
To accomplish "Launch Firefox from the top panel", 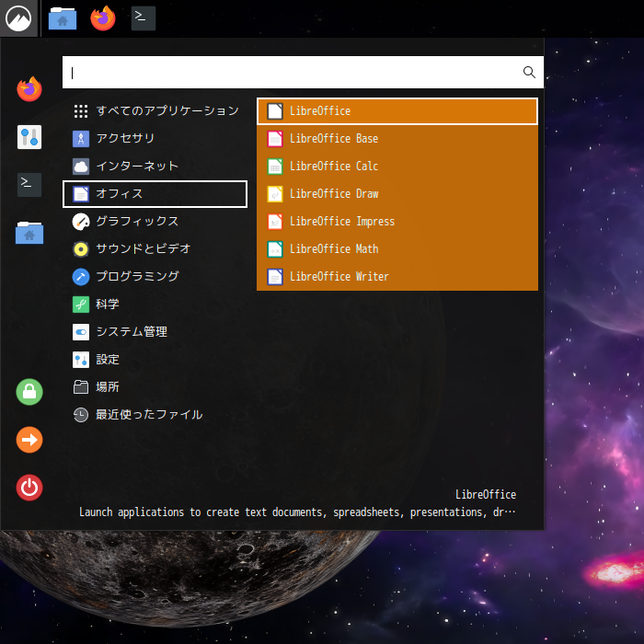I will [x=103, y=18].
